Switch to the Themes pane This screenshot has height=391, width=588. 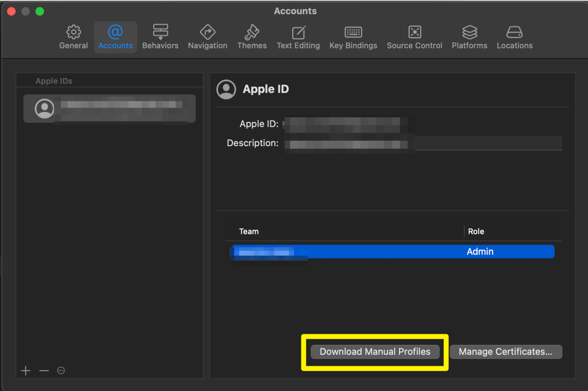click(252, 36)
